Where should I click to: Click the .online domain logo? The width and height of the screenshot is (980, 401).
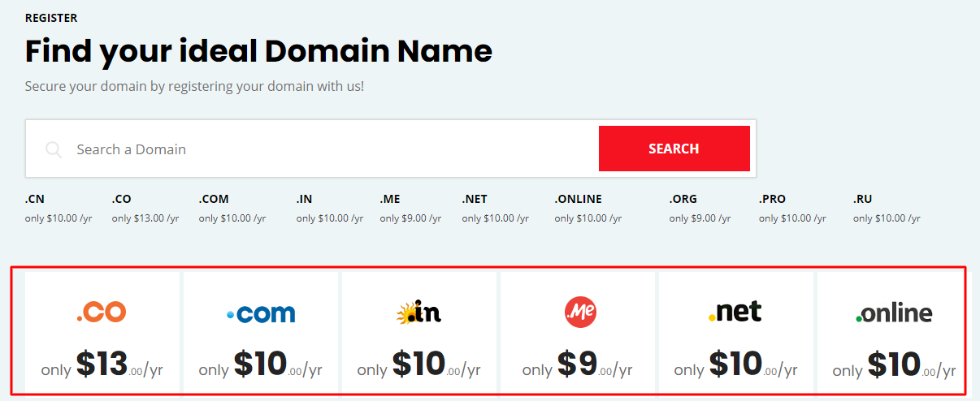coord(894,313)
